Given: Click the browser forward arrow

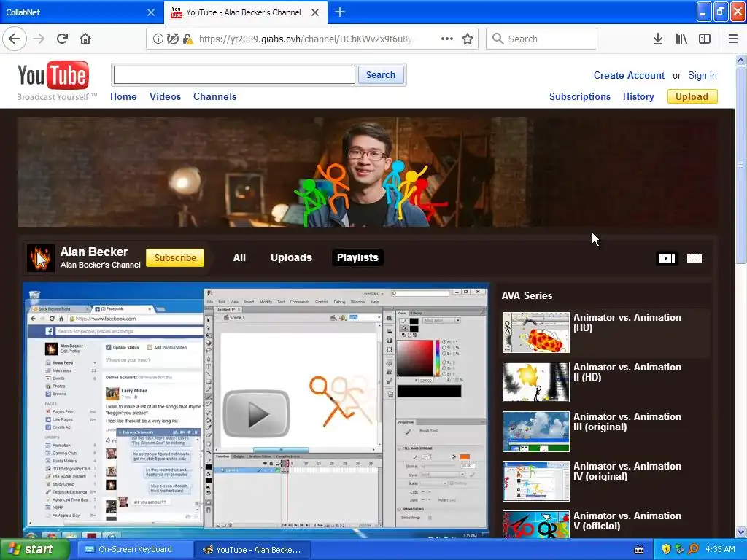Looking at the screenshot, I should point(39,39).
